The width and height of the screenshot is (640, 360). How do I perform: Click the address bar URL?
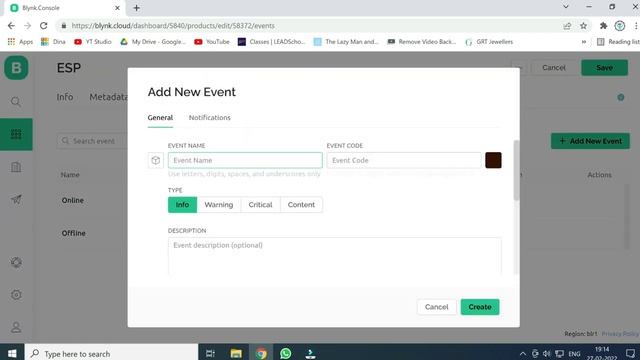[x=173, y=26]
